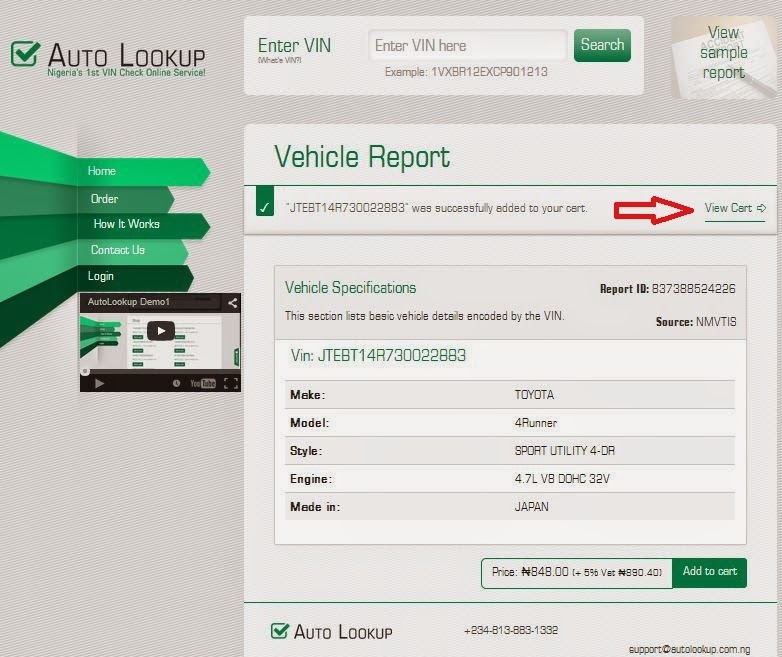Click the 4Runner model value

(x=536, y=423)
